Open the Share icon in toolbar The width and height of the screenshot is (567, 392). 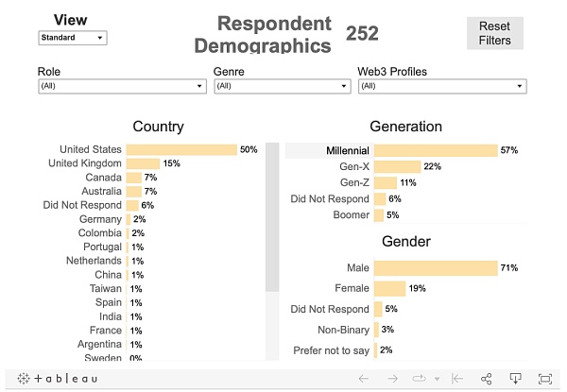tap(487, 379)
